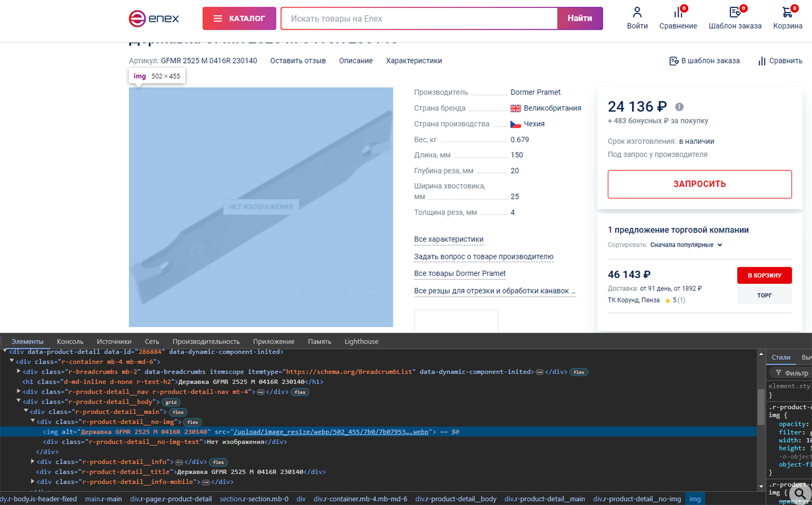Switch to the Lighthouse tab
The height and width of the screenshot is (505, 812).
pos(361,342)
